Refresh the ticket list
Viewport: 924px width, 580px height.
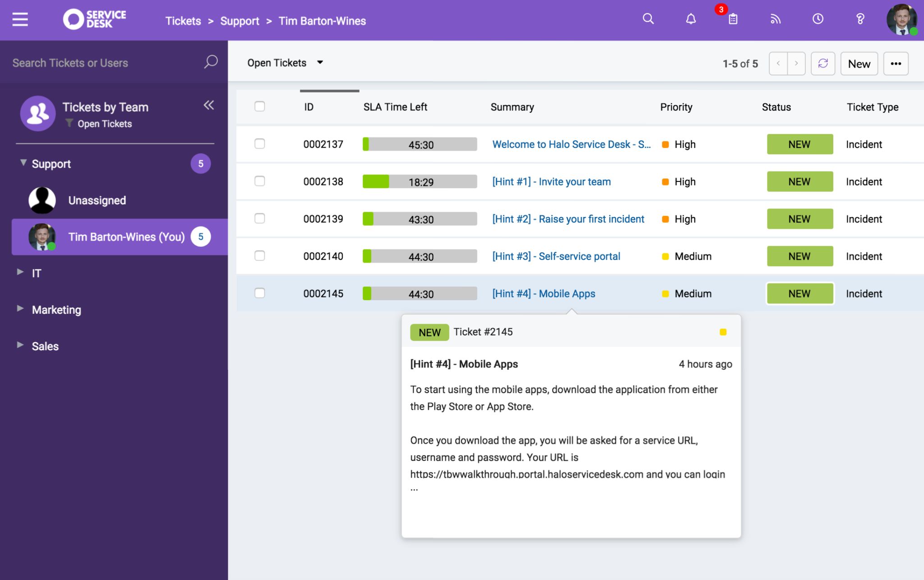(823, 63)
